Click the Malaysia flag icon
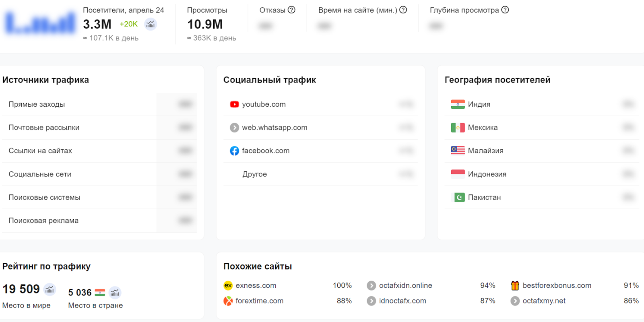The width and height of the screenshot is (644, 322). click(458, 151)
